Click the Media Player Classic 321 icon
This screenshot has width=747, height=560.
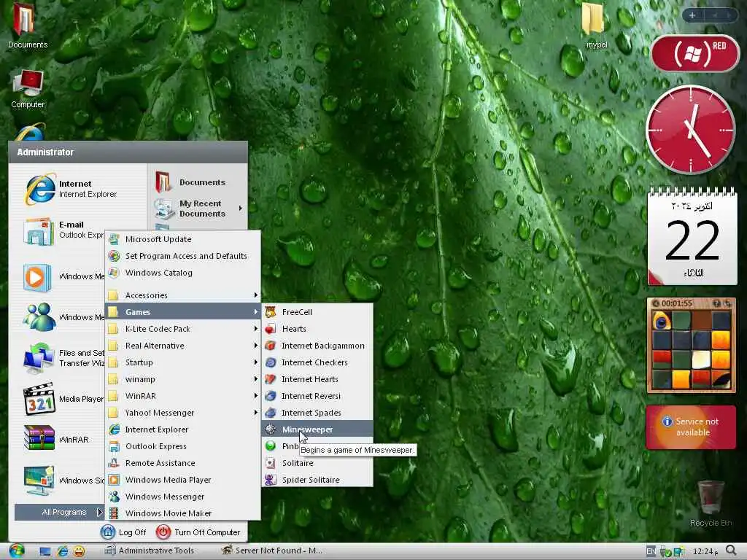click(x=39, y=399)
